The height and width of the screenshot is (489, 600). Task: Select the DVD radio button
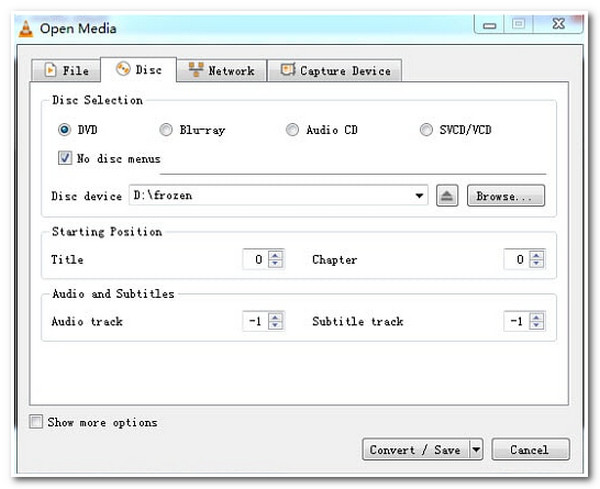click(64, 130)
